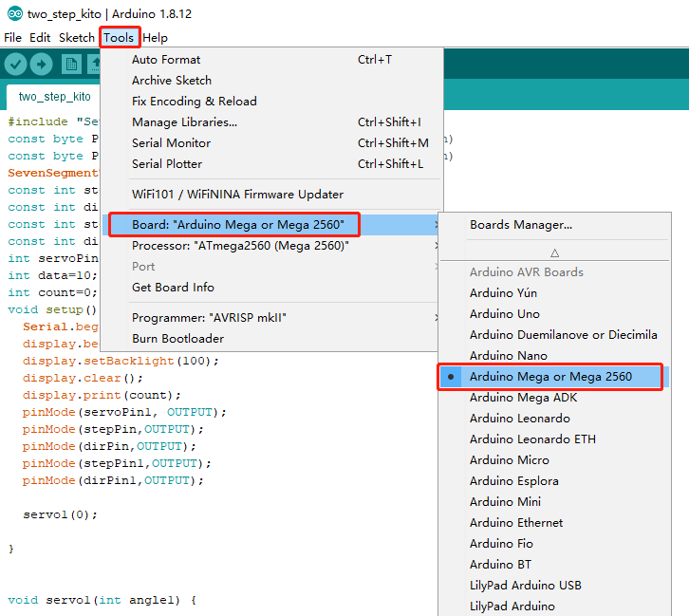Click code line void servo1(int angle1) {
This screenshot has width=689, height=616.
coord(102,601)
